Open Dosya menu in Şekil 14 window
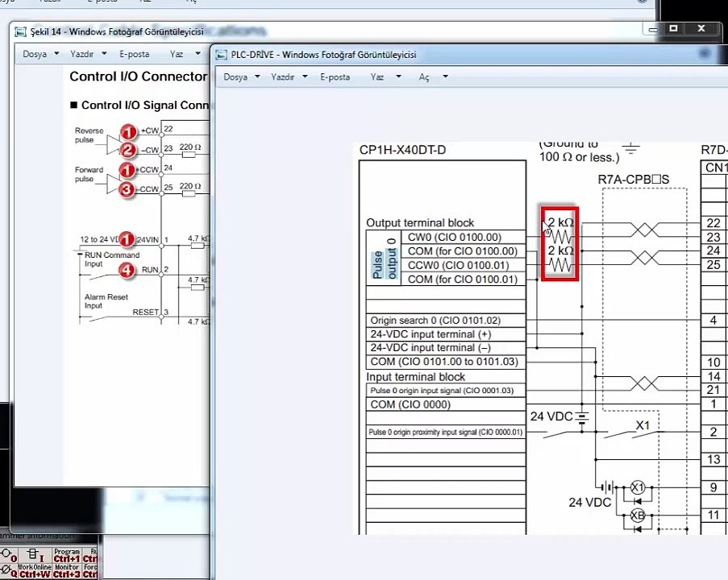 pyautogui.click(x=35, y=54)
